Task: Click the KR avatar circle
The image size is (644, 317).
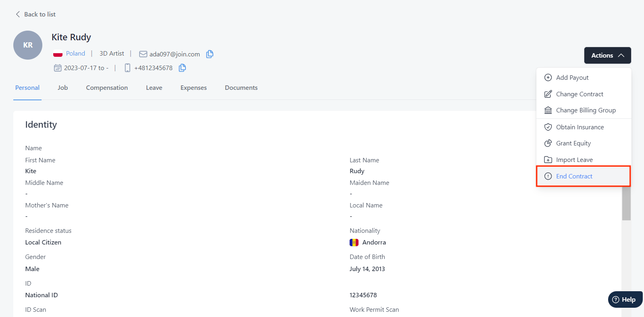Action: [x=28, y=45]
